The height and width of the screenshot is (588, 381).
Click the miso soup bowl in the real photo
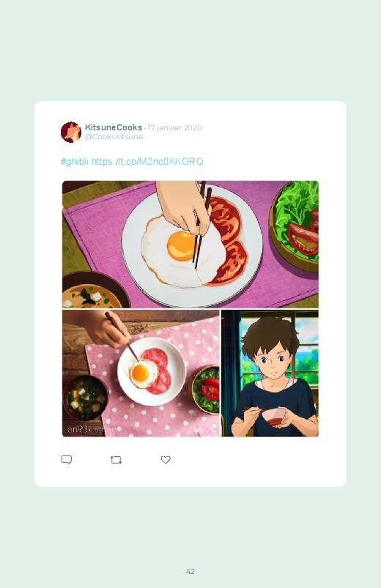tap(86, 398)
